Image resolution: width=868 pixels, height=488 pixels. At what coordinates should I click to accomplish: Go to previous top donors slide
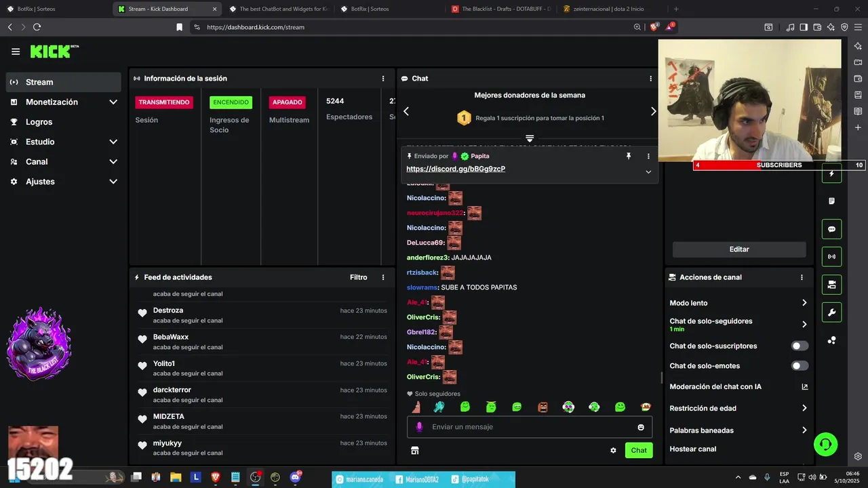coord(406,111)
